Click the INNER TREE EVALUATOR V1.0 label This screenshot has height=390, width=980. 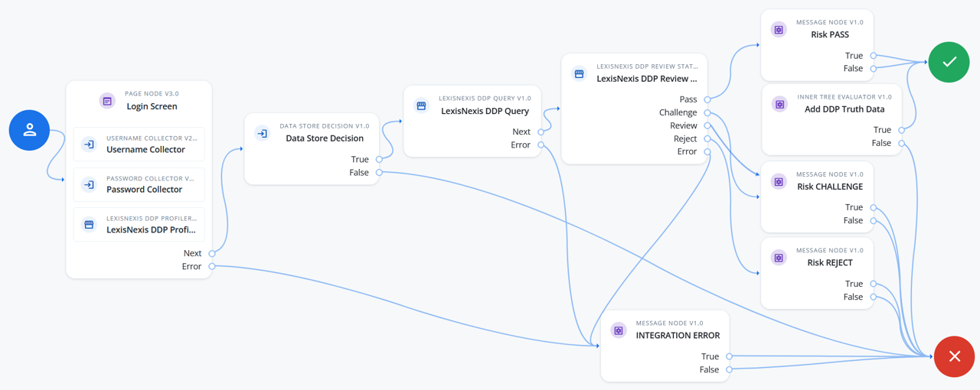click(x=844, y=97)
